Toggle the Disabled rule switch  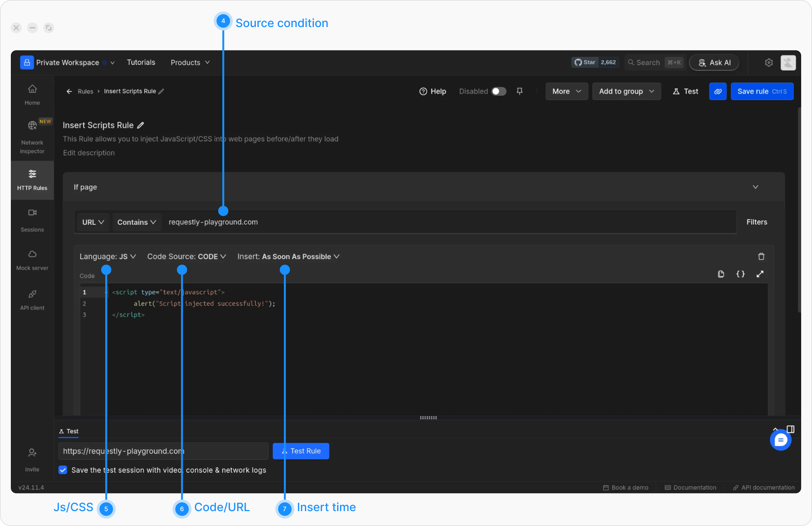coord(498,91)
